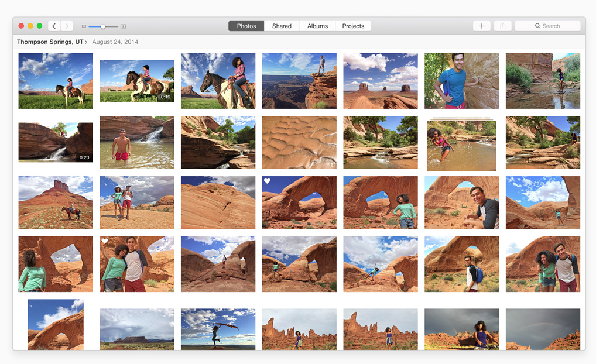Select the 0:19 horse riding video thumbnail
The height and width of the screenshot is (364, 596).
pyautogui.click(x=136, y=81)
